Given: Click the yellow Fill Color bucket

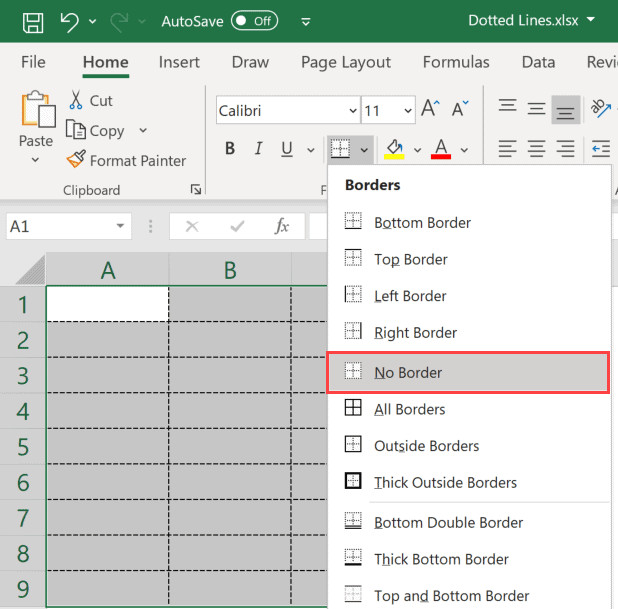Looking at the screenshot, I should click(395, 149).
